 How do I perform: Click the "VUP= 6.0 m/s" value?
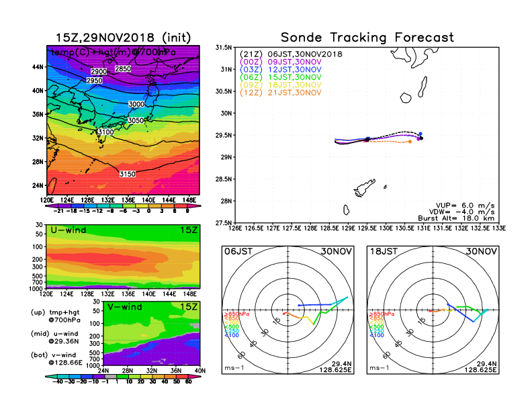pos(465,205)
